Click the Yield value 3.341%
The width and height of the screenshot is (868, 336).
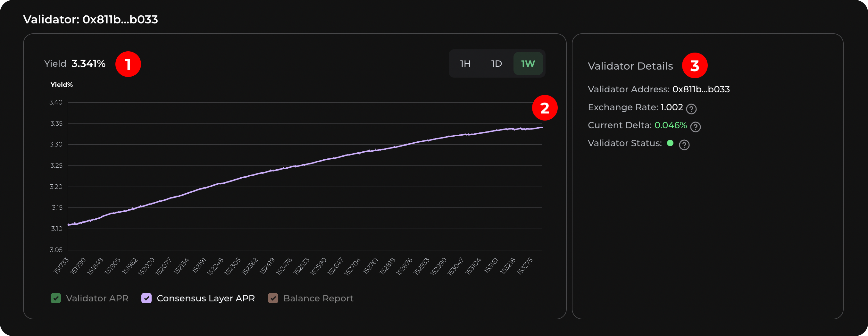coord(88,64)
